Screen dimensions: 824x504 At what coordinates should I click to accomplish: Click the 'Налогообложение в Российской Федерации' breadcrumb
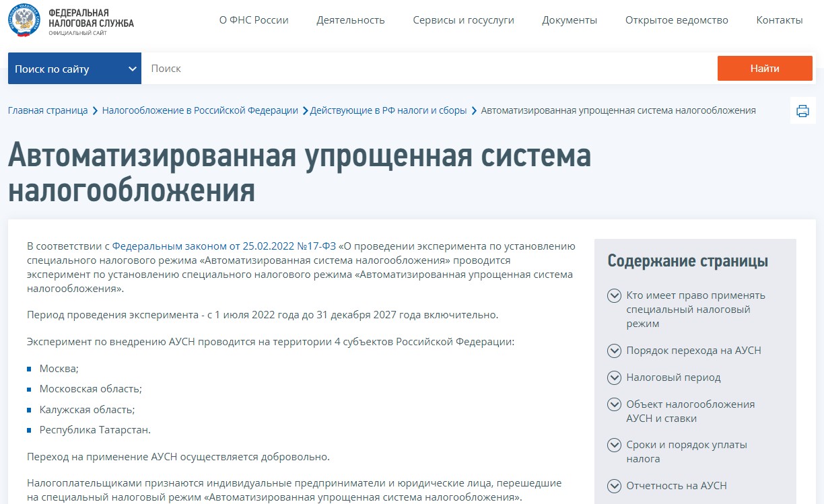click(200, 110)
